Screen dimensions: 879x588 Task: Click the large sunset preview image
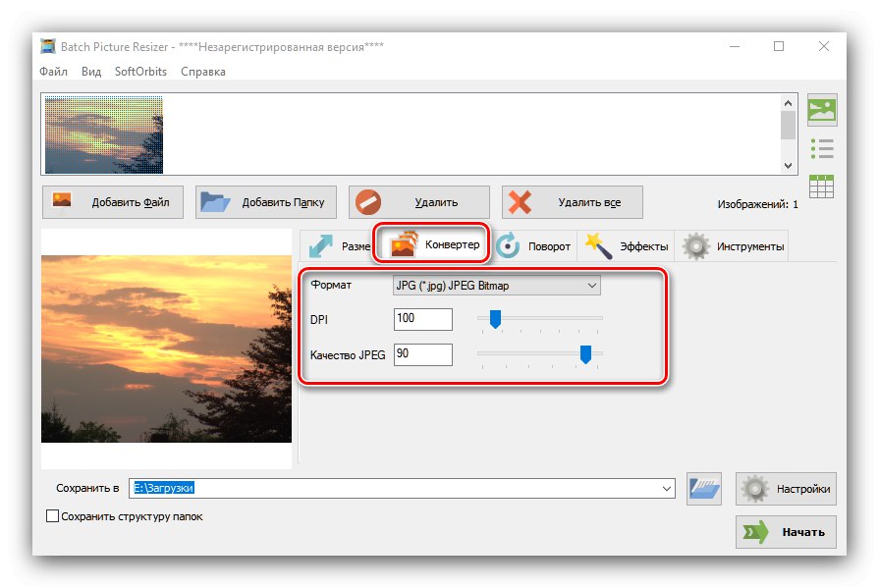click(x=167, y=348)
